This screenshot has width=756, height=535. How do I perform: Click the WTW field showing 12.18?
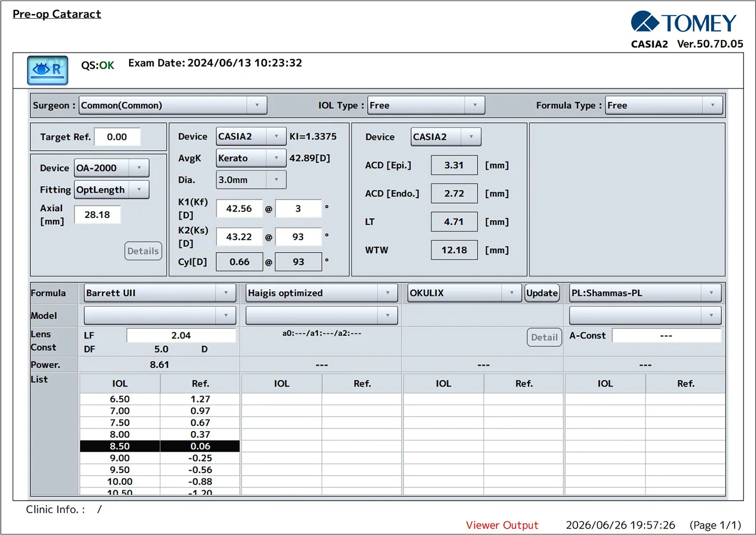[x=454, y=250]
